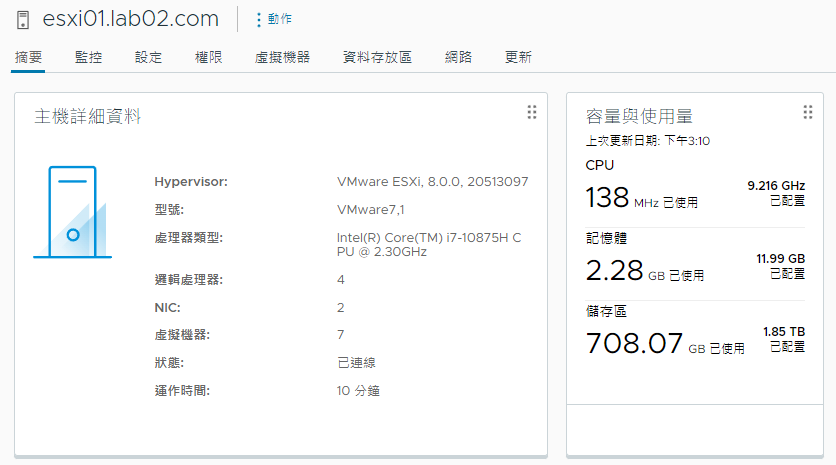The image size is (836, 465).
Task: Select the 權限 tab
Action: click(x=208, y=57)
